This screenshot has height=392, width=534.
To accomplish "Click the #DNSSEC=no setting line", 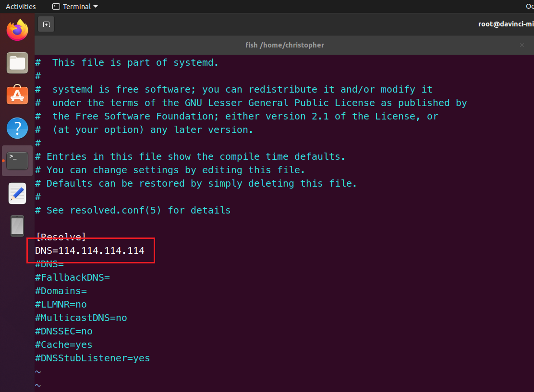I will click(x=64, y=331).
